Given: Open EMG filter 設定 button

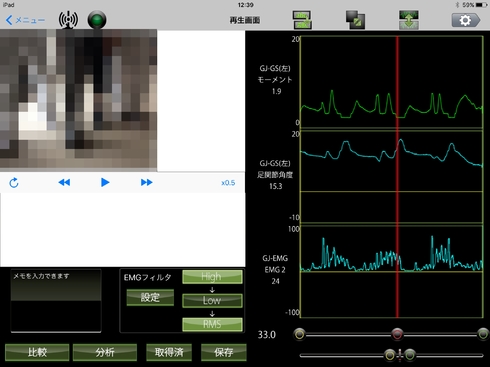Looking at the screenshot, I should [150, 297].
